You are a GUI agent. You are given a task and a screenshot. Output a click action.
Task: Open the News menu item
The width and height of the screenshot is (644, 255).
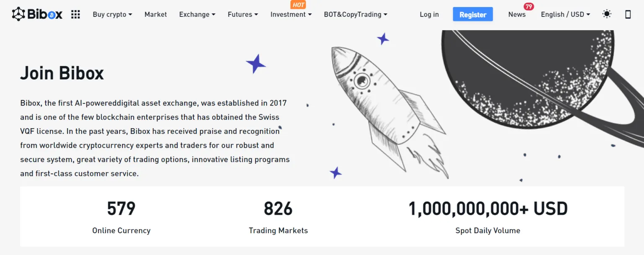[517, 14]
